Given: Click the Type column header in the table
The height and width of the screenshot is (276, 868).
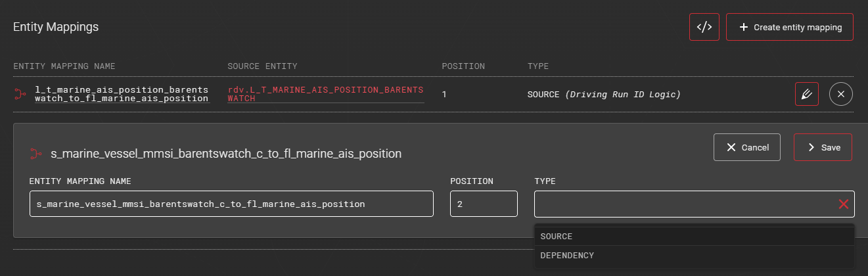Looking at the screenshot, I should 538,66.
